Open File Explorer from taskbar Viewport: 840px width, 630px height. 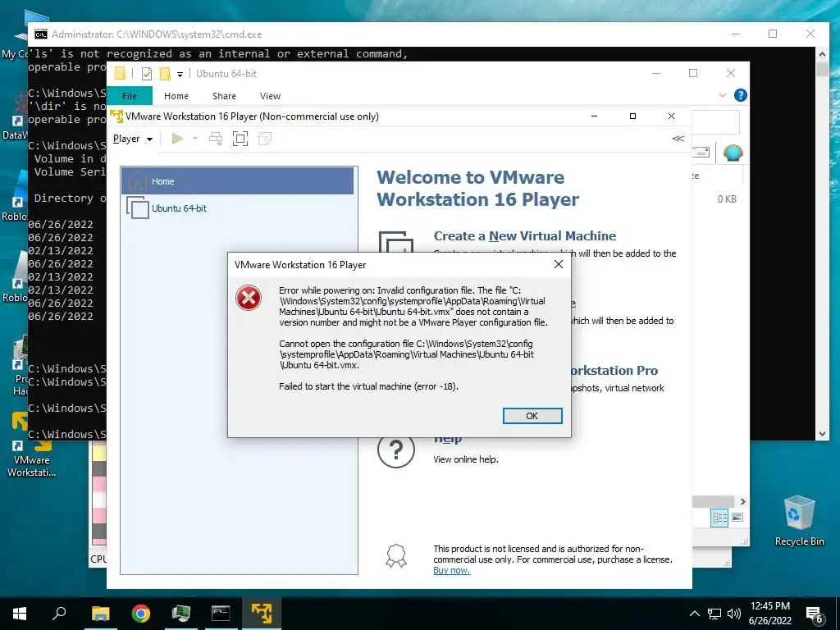pyautogui.click(x=100, y=614)
